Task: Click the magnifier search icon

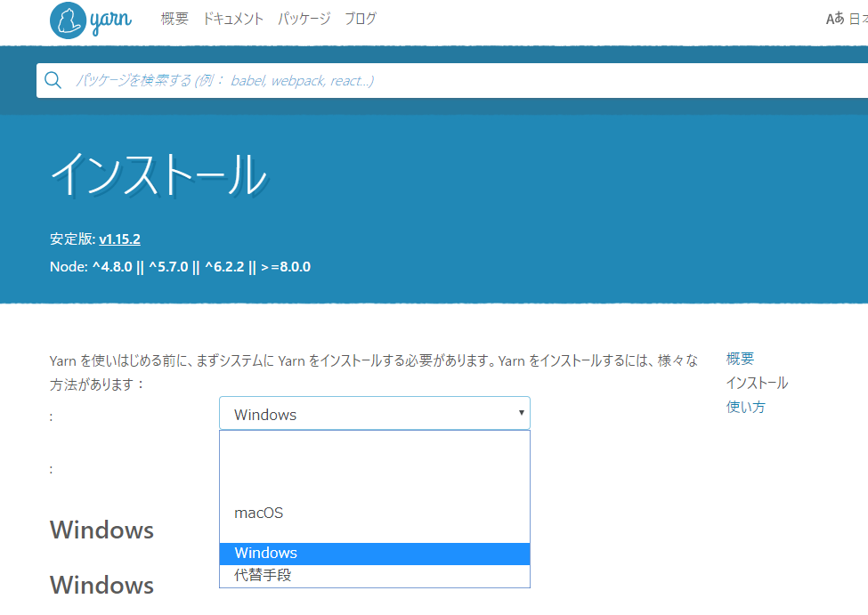Action: coord(53,80)
